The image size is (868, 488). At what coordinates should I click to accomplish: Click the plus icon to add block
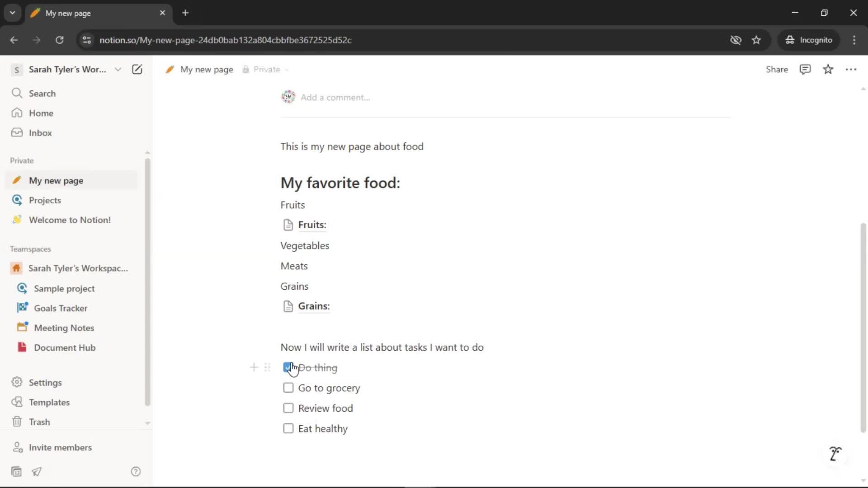[254, 367]
